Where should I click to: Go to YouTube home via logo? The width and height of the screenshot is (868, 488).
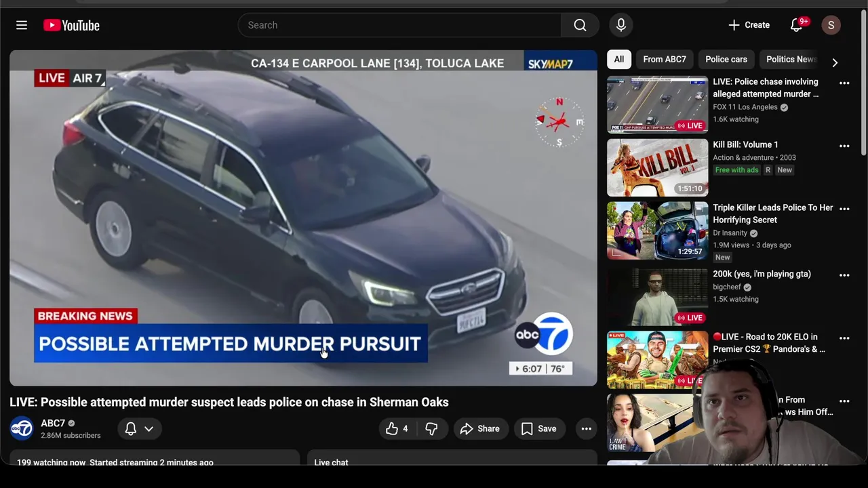click(71, 25)
